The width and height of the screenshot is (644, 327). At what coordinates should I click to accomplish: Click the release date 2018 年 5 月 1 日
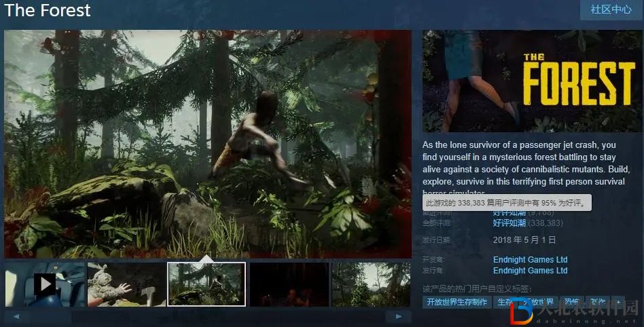524,239
